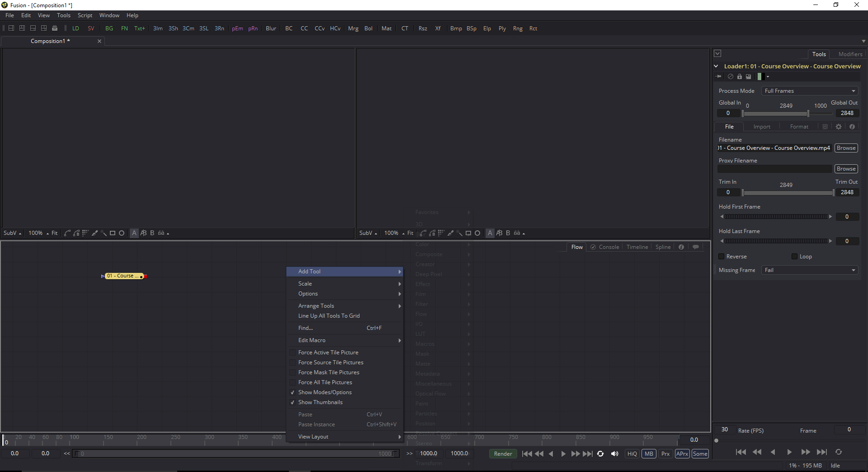Close the Composition1 tab
The image size is (868, 472).
pos(99,41)
